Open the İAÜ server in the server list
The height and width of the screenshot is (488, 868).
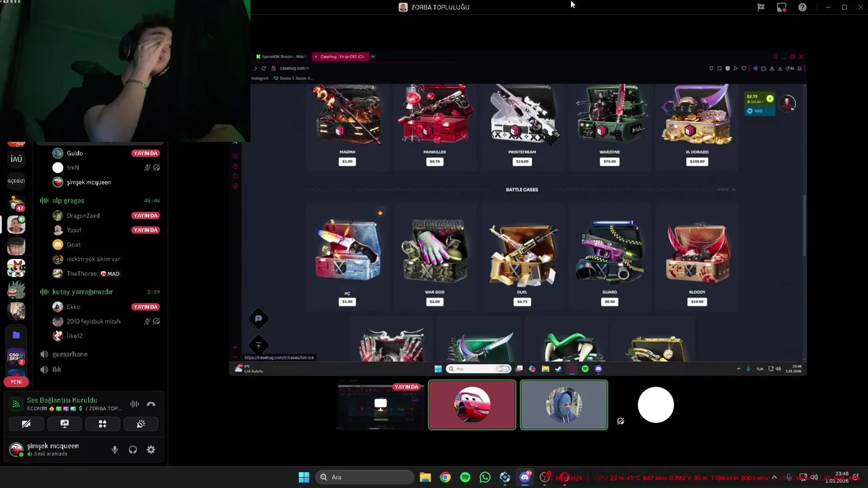click(16, 159)
